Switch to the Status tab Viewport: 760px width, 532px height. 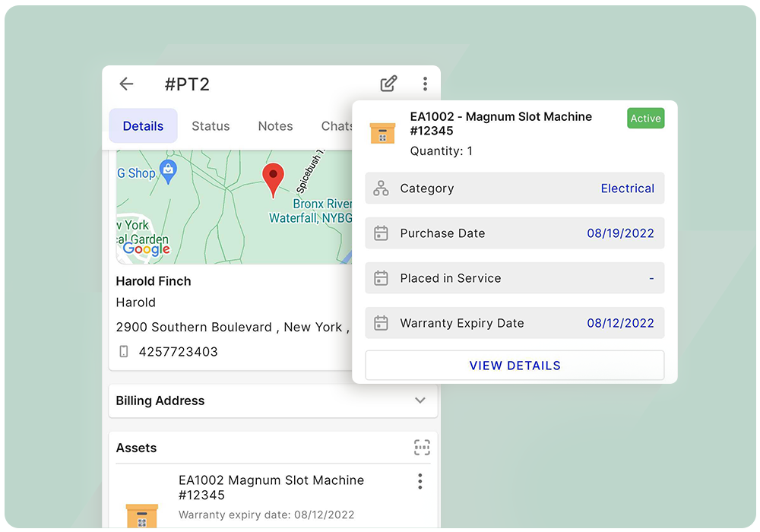tap(211, 126)
